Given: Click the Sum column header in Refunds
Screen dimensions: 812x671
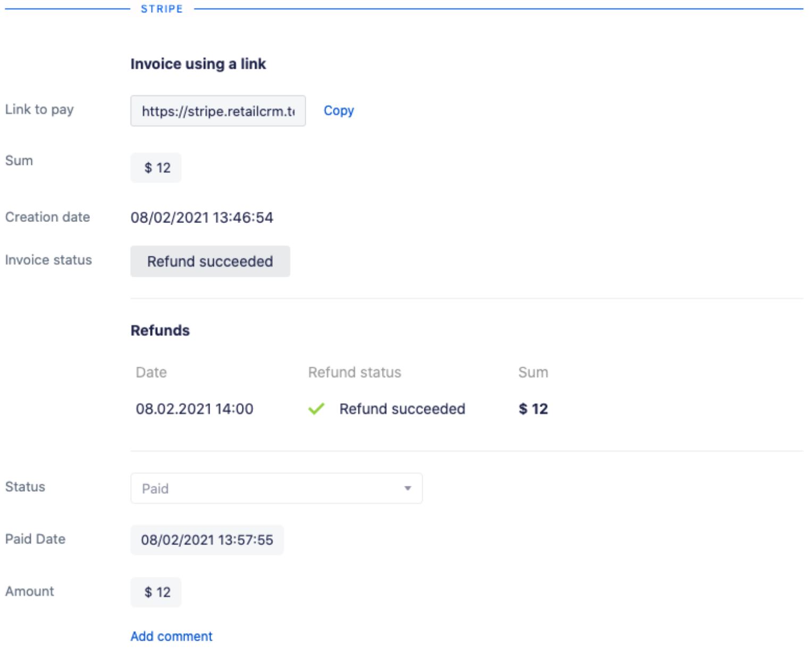Looking at the screenshot, I should (533, 372).
